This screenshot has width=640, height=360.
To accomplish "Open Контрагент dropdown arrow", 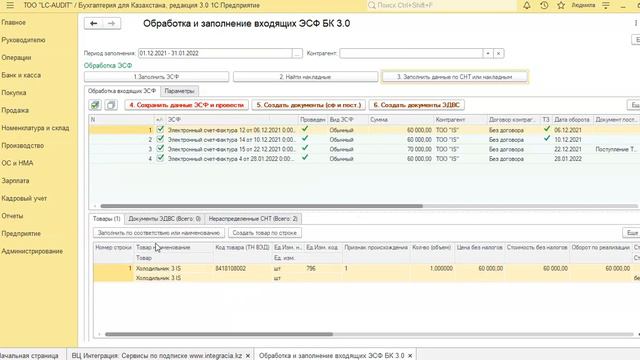I will click(488, 53).
